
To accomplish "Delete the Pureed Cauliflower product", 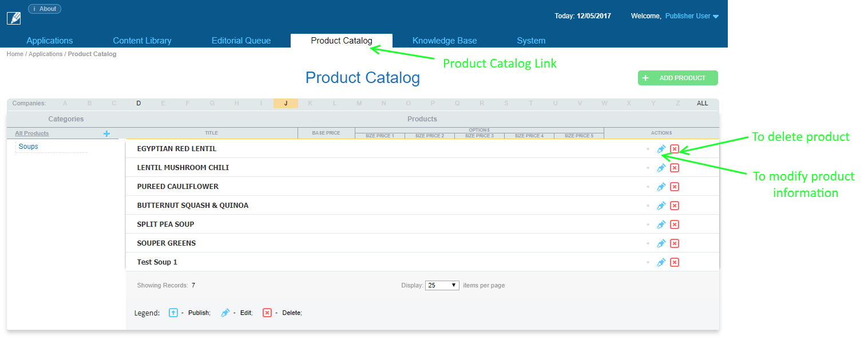I will click(x=675, y=187).
